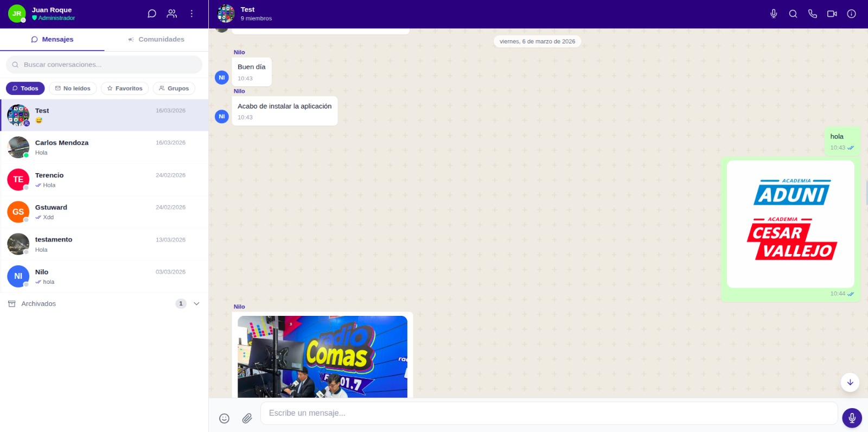This screenshot has height=432, width=868.
Task: Expand the Archivados section chevron
Action: point(196,304)
